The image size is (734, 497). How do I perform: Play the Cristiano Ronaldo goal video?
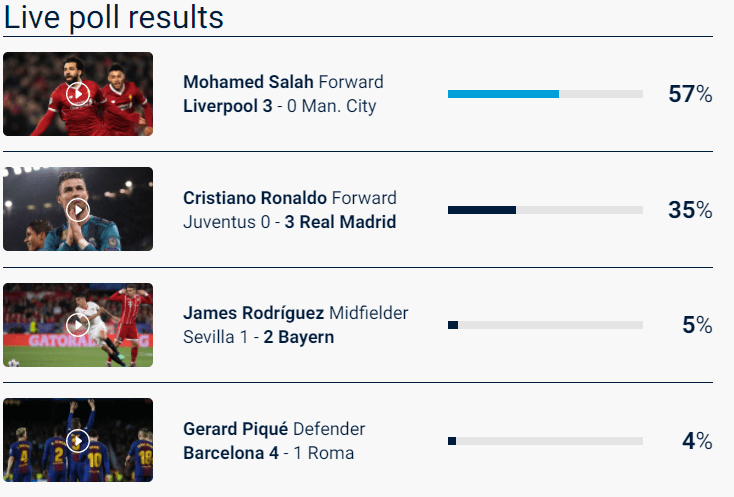(78, 210)
